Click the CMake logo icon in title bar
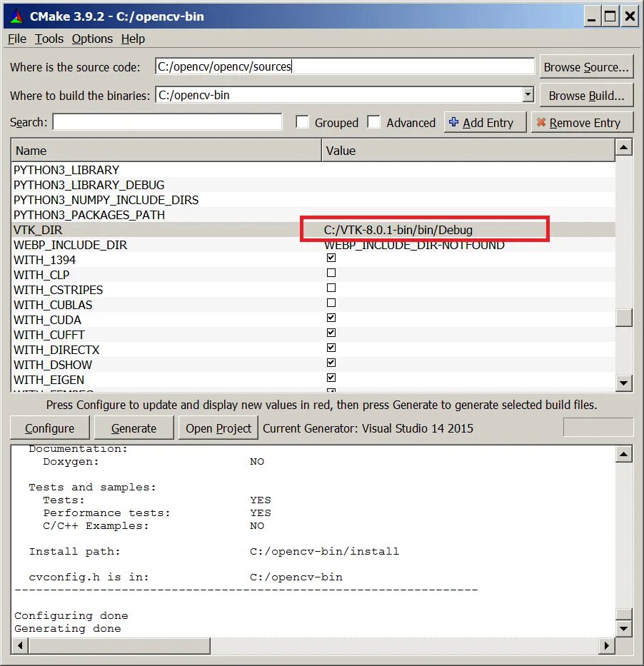644x666 pixels. (16, 16)
